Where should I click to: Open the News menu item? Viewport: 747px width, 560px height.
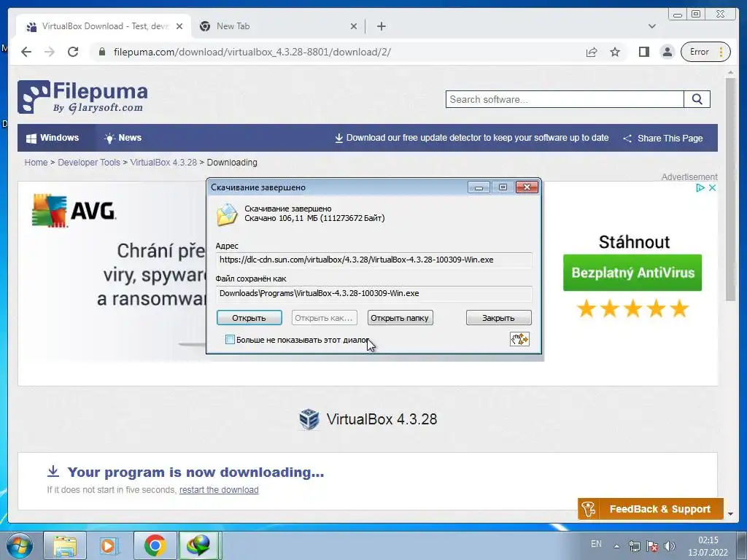tap(123, 138)
